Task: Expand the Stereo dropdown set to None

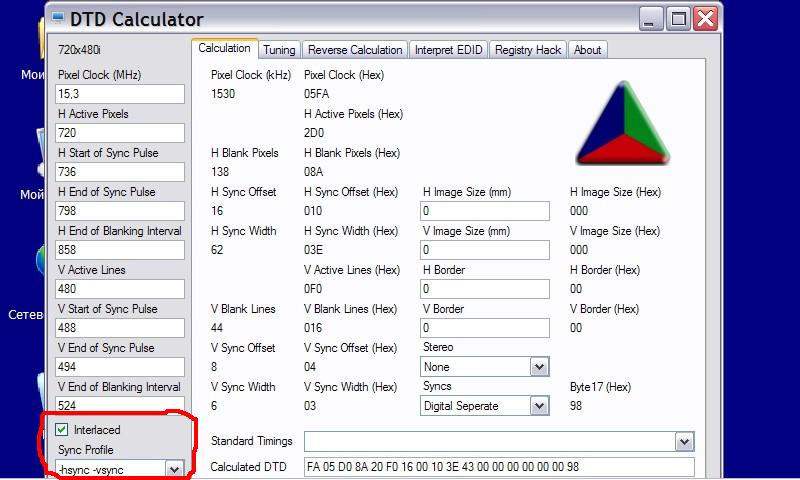Action: (539, 367)
